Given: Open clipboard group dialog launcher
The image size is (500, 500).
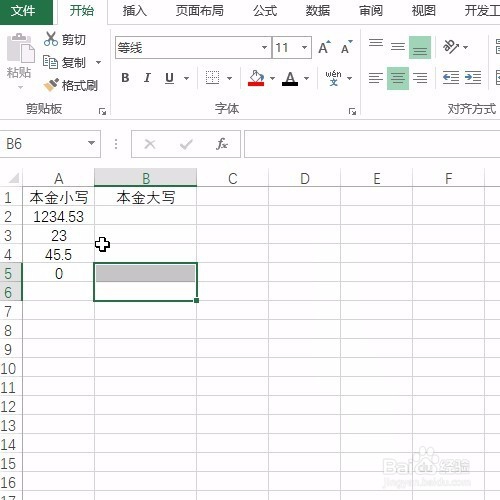Looking at the screenshot, I should pyautogui.click(x=102, y=112).
